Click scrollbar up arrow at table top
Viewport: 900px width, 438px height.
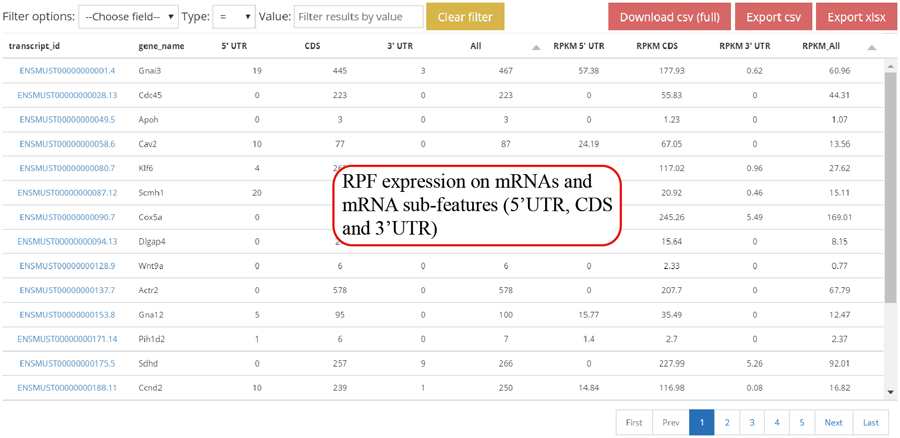[x=889, y=66]
